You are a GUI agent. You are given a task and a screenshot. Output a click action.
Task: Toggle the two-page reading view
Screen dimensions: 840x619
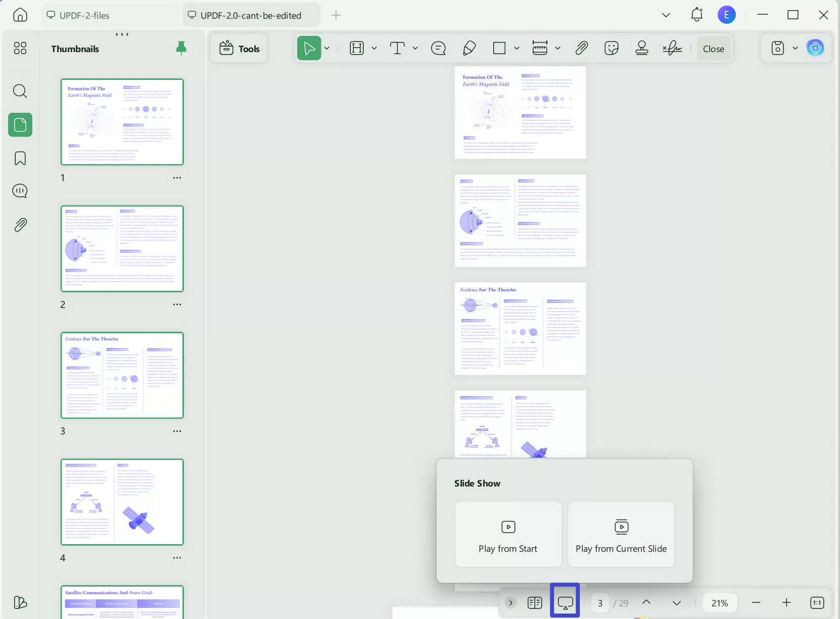coord(534,602)
